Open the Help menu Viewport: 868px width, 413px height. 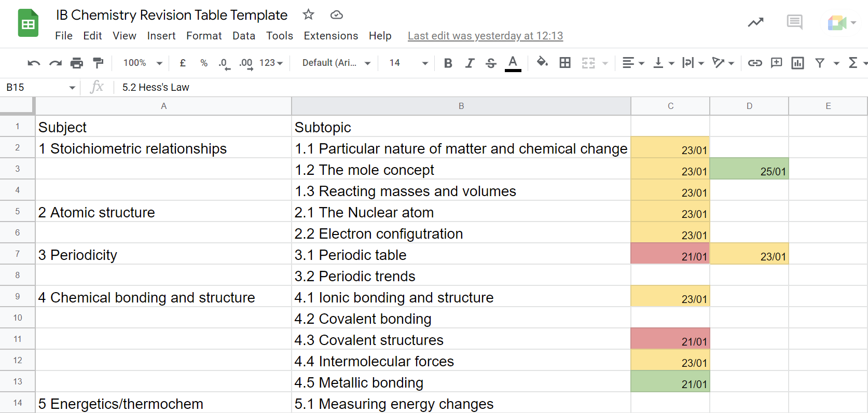coord(380,36)
